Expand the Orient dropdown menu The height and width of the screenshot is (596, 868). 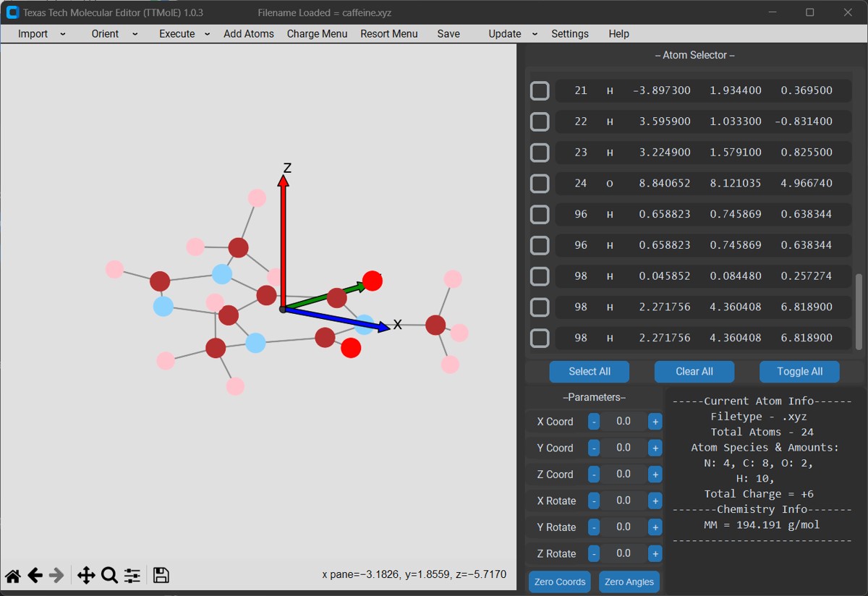pyautogui.click(x=114, y=34)
